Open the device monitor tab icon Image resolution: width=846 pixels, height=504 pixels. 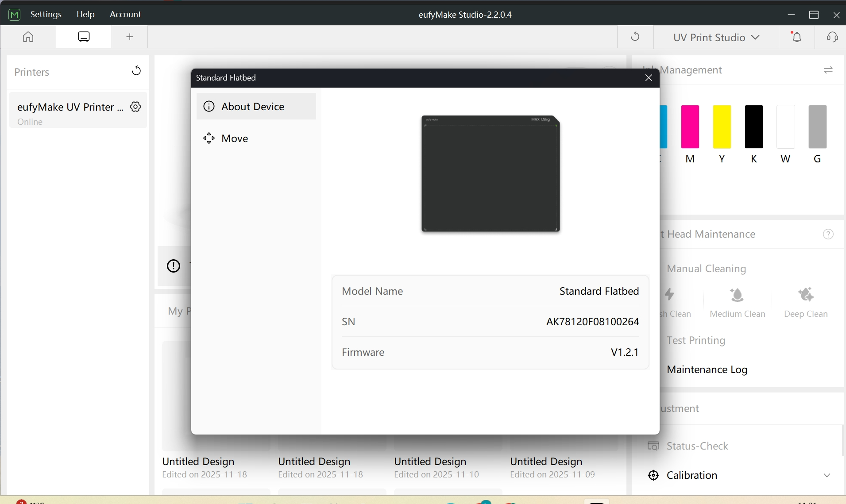[84, 37]
